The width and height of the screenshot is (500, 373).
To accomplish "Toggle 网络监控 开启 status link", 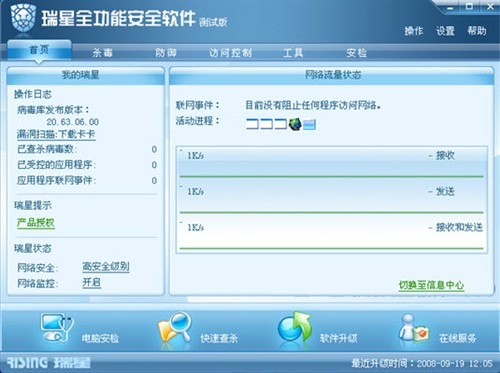I will pos(92,283).
